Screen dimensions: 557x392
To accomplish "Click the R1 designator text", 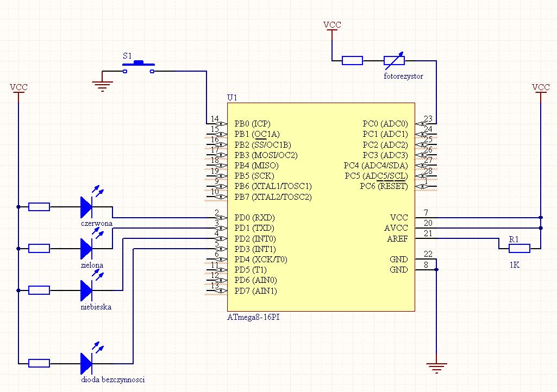I will [514, 239].
